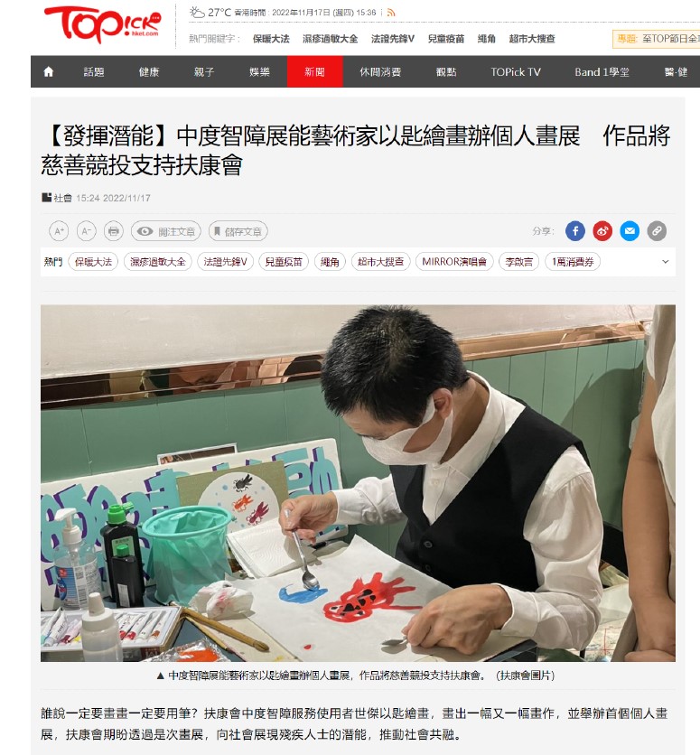Screen dimensions: 700x755
Task: Toggle 儲存文章 save article bookmark
Action: click(238, 231)
